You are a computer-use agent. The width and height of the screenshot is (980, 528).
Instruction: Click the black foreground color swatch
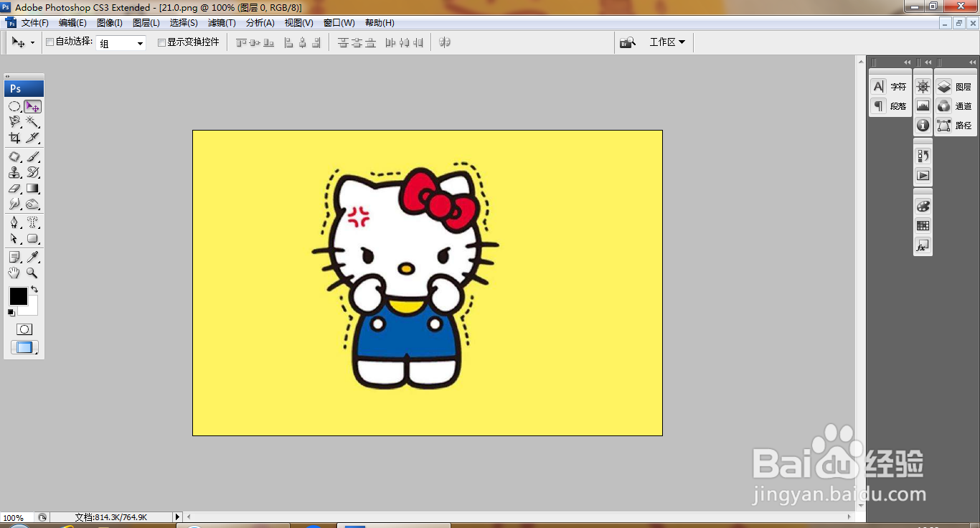(x=18, y=296)
